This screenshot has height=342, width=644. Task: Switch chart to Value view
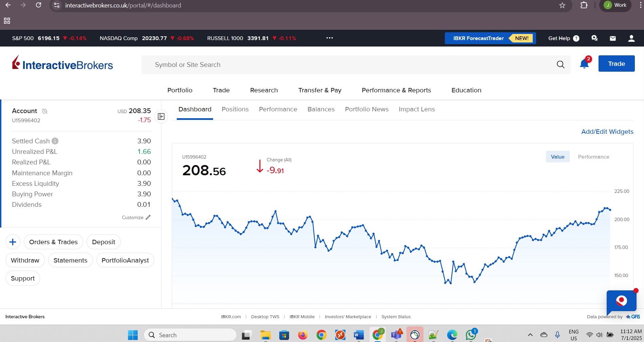click(x=557, y=157)
